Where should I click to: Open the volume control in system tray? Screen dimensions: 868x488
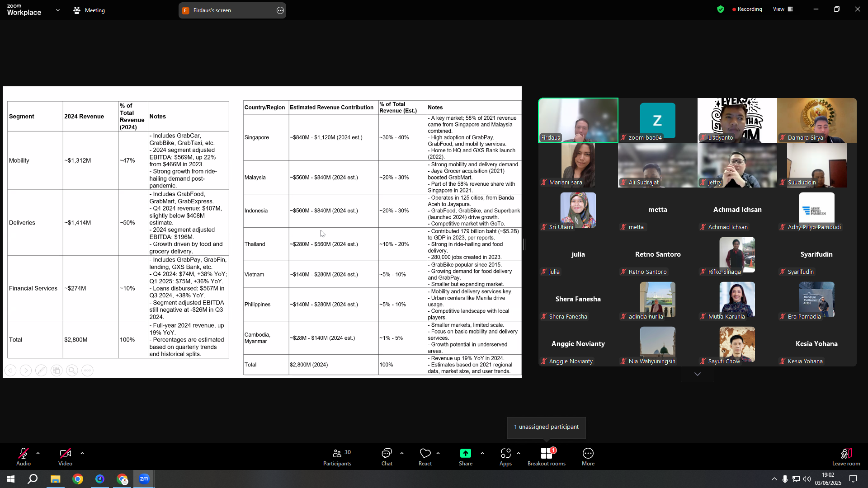click(807, 479)
